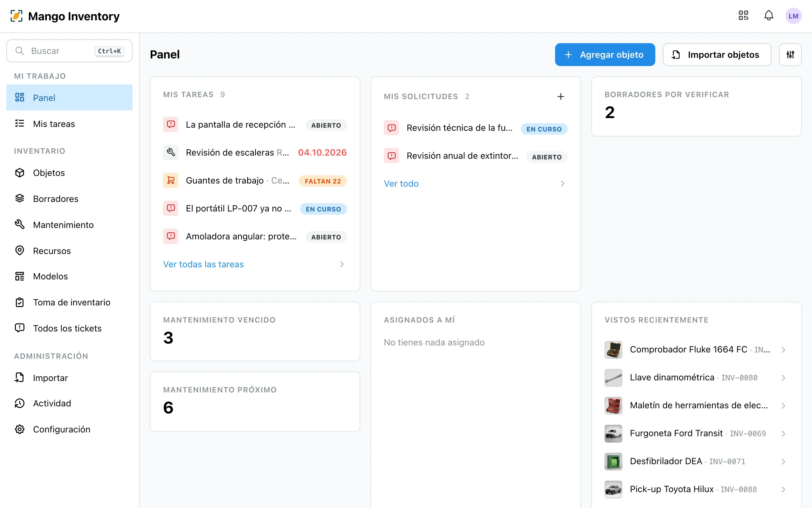Click cart icon beside Guantes de trabajo
The image size is (812, 508).
coord(171,180)
